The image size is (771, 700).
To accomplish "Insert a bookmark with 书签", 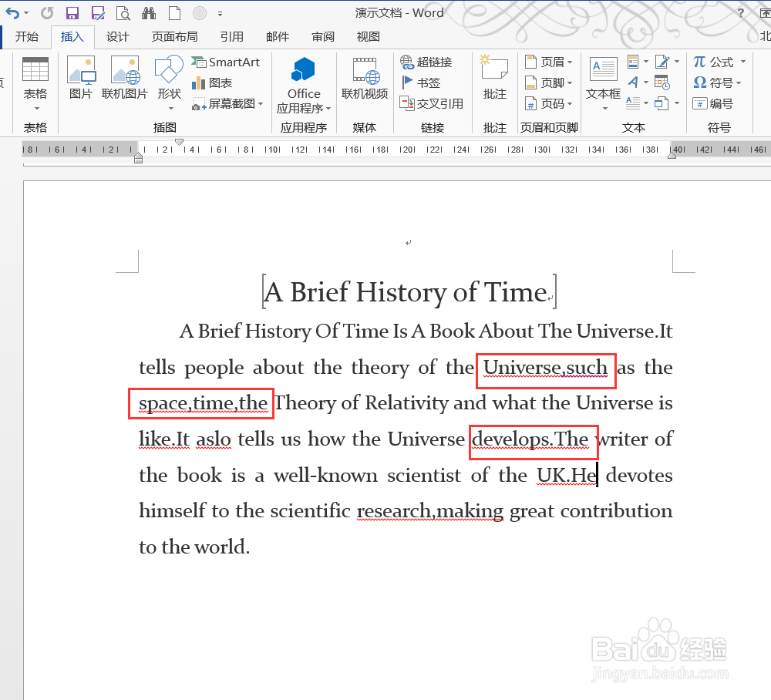I will tap(420, 82).
